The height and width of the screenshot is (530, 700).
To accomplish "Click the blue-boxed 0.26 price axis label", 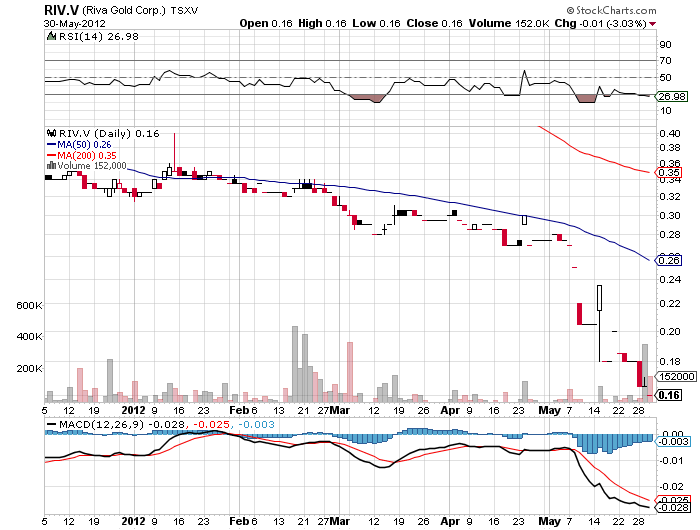I will point(669,260).
